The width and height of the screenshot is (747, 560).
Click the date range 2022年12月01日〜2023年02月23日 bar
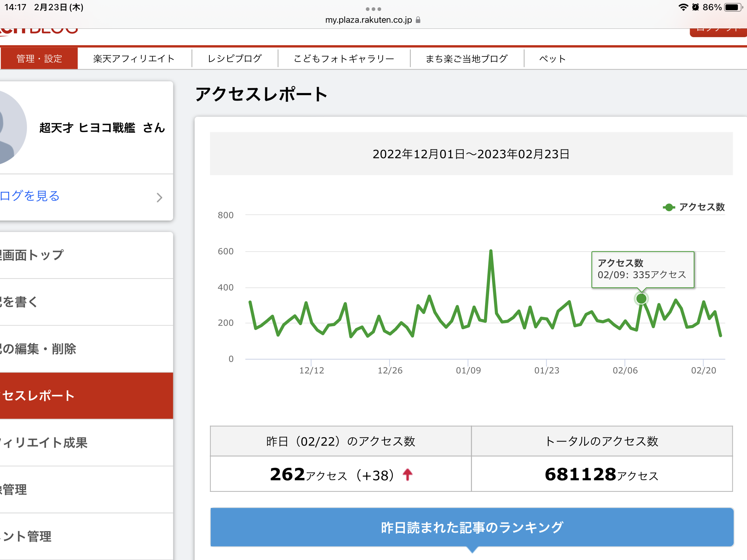point(471,154)
